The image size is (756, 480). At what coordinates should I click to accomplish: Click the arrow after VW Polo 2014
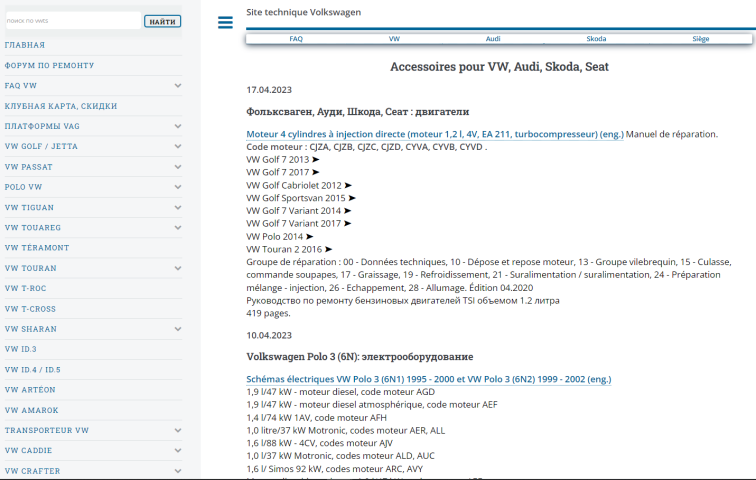click(x=310, y=237)
